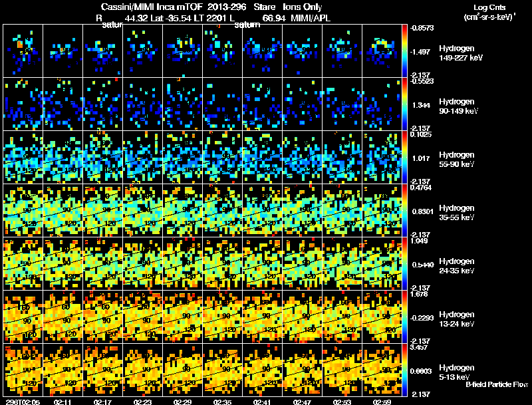This screenshot has height=405, width=532.
Task: Click the colorbar value '0.5440'
Action: click(x=423, y=265)
